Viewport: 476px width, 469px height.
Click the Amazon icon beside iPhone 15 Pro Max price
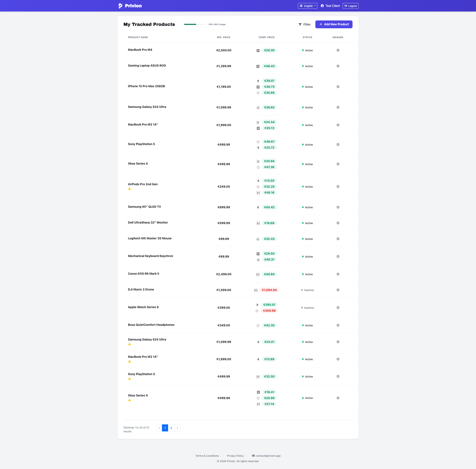point(258,81)
